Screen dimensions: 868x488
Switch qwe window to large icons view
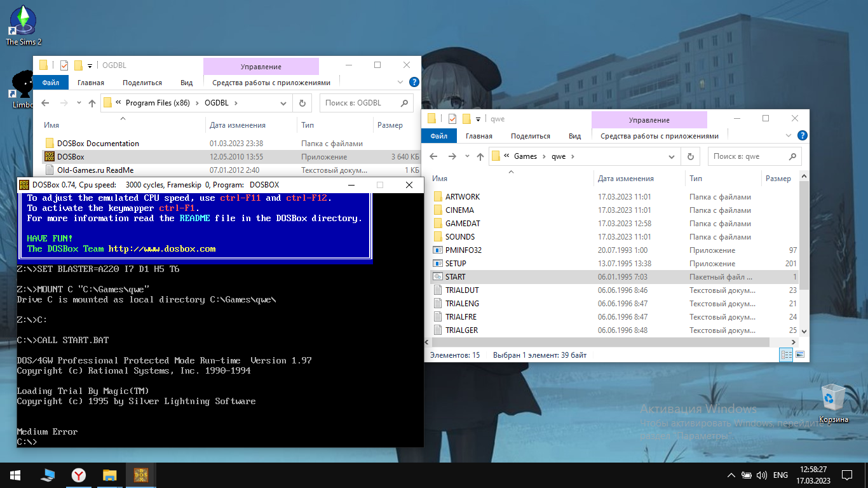(x=799, y=355)
